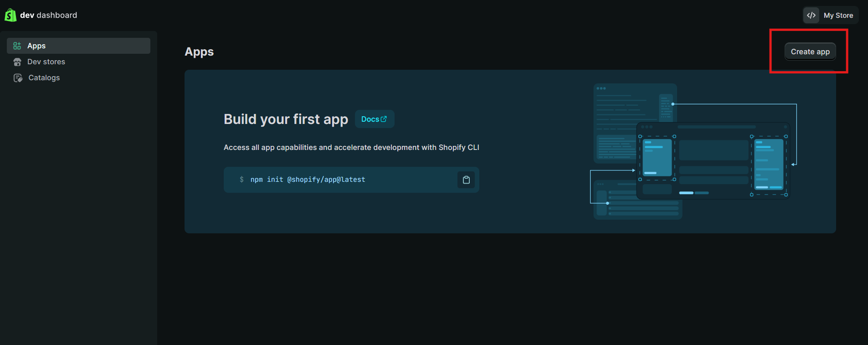Select the Apps grid icon in sidebar

coord(17,46)
